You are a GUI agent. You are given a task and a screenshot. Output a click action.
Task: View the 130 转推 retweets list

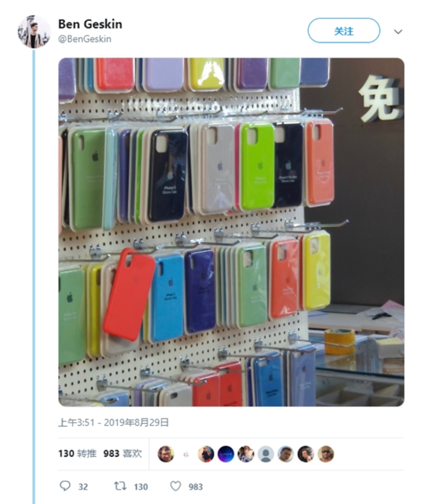[77, 454]
